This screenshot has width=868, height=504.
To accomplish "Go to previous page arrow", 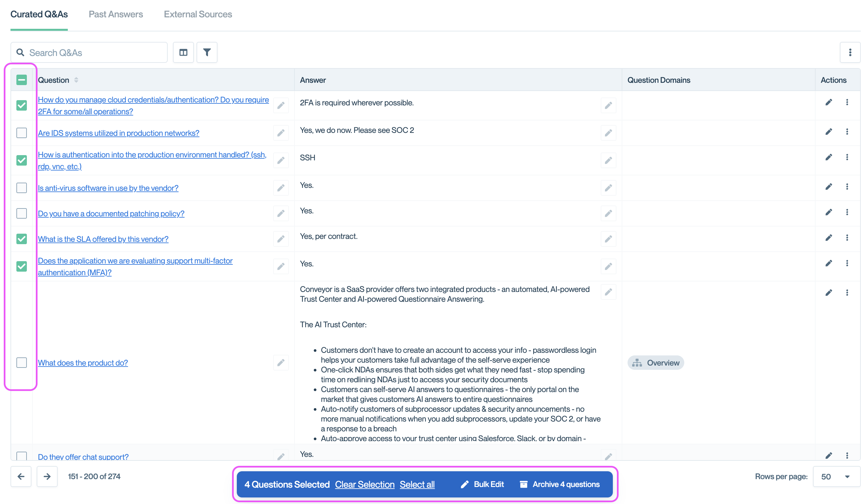I will click(21, 477).
